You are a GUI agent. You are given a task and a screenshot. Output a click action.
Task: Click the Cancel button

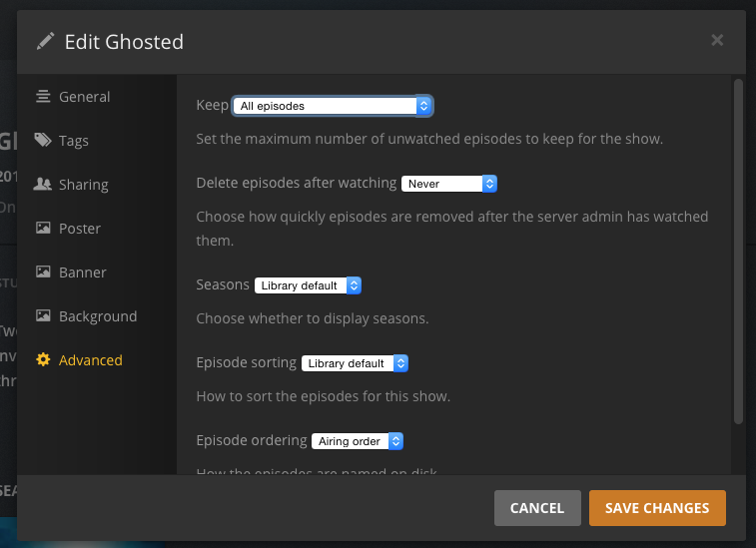[537, 508]
